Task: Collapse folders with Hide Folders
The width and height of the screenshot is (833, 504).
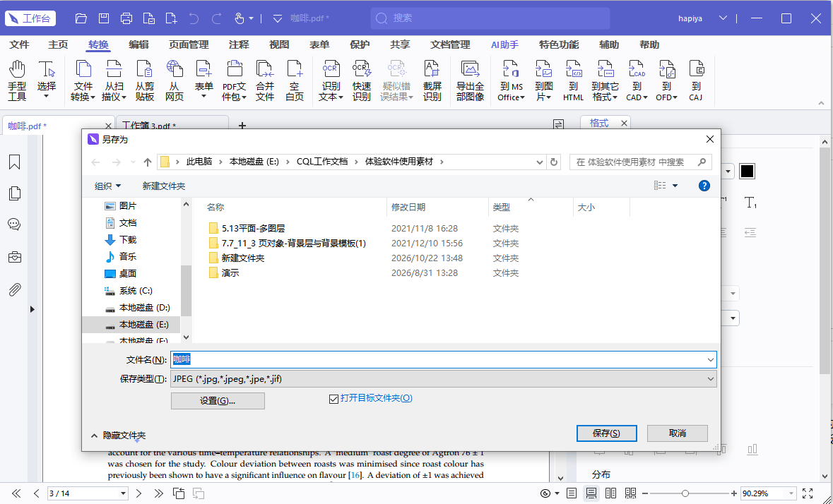Action: (119, 436)
